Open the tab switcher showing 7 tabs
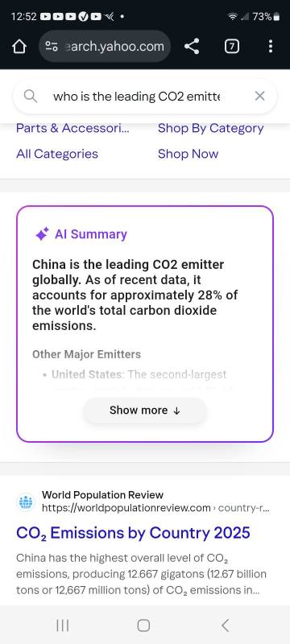The height and width of the screenshot is (644, 290). (x=232, y=47)
